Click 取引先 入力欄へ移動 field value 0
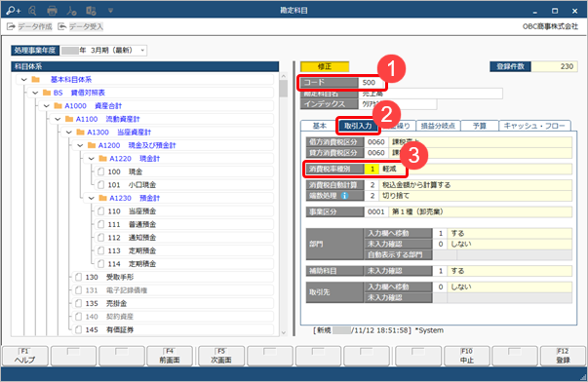This screenshot has width=588, height=382. click(440, 286)
